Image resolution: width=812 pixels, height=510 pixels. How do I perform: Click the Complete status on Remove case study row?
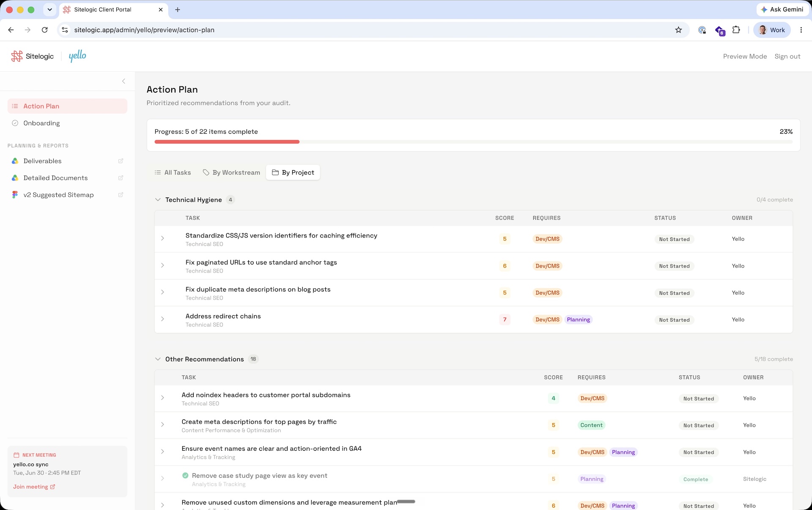coord(696,479)
